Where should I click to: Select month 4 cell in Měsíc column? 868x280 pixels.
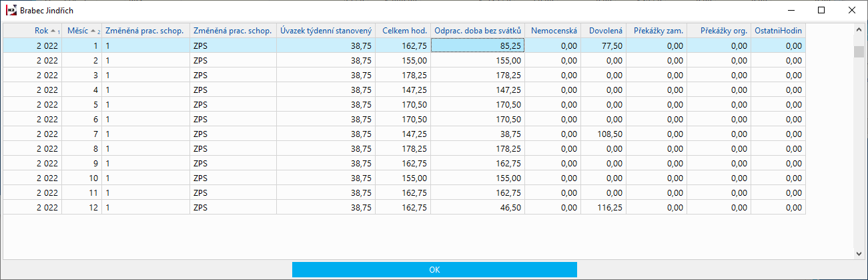[x=82, y=90]
